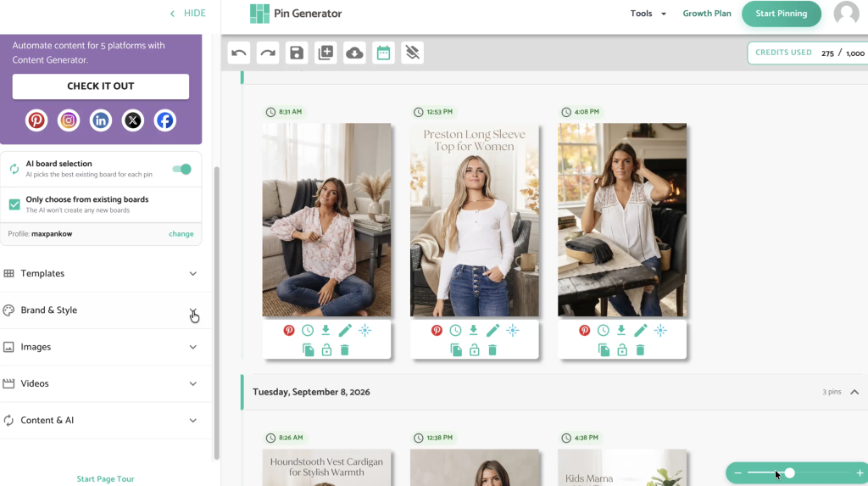Open the Instagram platform icon in sidebar

click(x=69, y=120)
